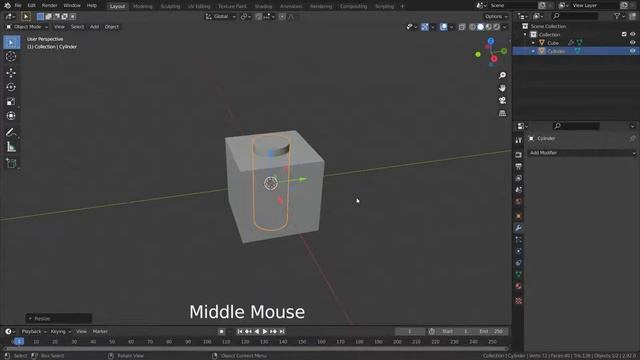
Task: Expand the Cube item in the outliner
Action: pos(533,43)
